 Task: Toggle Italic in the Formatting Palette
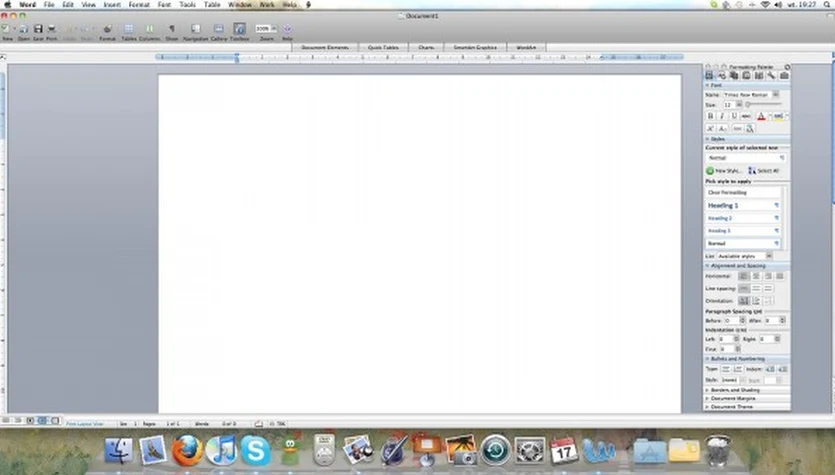pyautogui.click(x=722, y=116)
